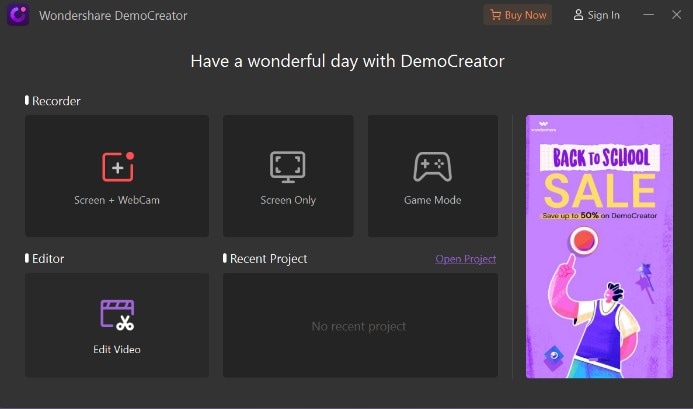Choose the Screen Only monitor icon
This screenshot has width=693, height=409.
pos(288,167)
